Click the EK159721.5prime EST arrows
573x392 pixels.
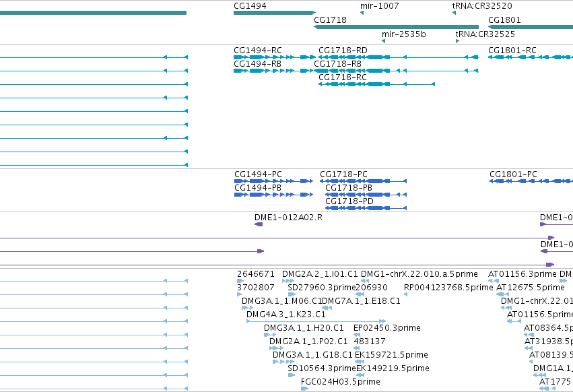point(360,362)
